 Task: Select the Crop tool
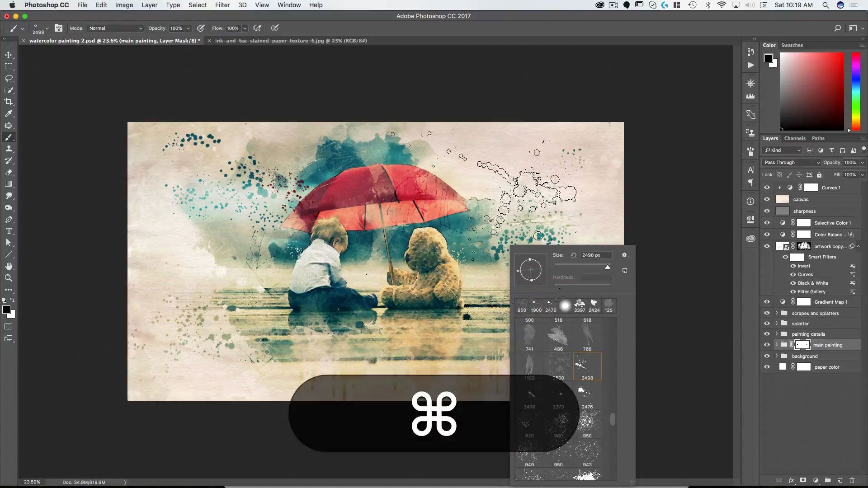[9, 102]
